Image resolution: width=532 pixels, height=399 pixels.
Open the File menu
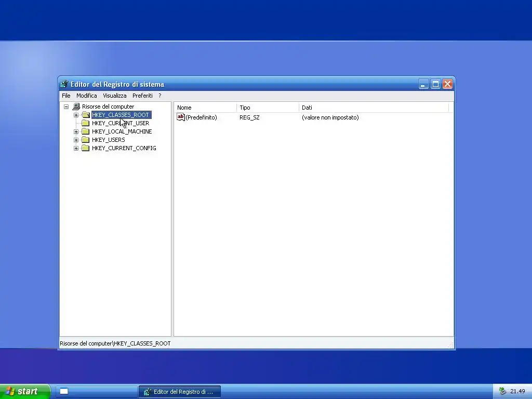66,96
